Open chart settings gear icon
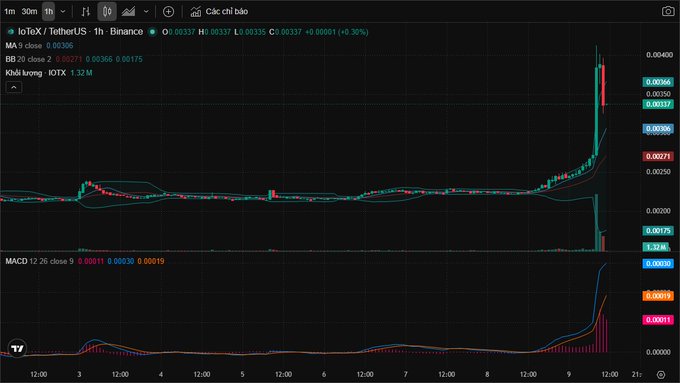680x383 pixels. (x=660, y=374)
